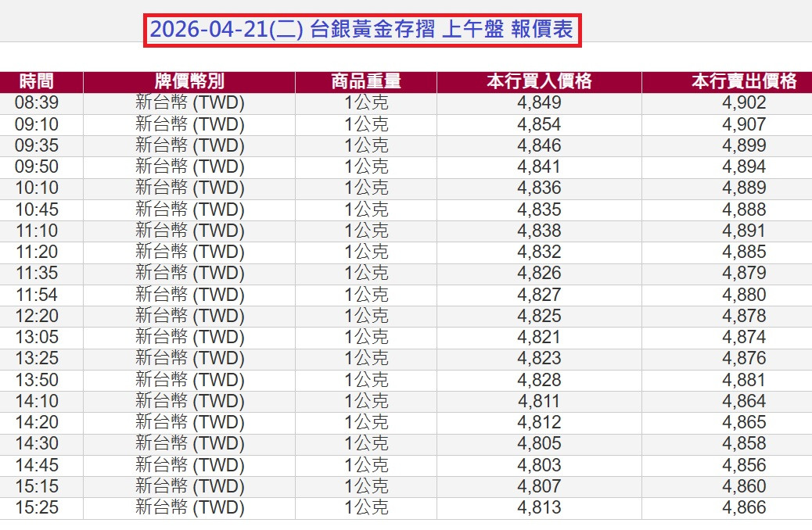Click the 1公克 weight cell at 12:20

365,315
